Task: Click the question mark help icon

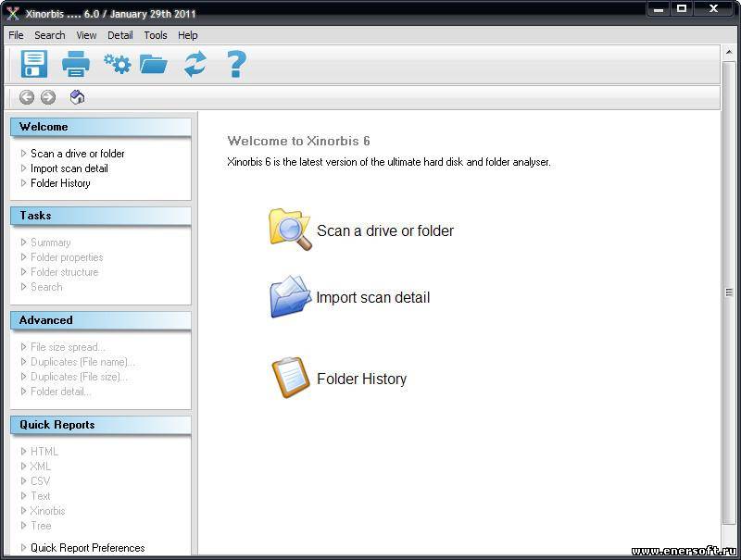Action: tap(236, 64)
